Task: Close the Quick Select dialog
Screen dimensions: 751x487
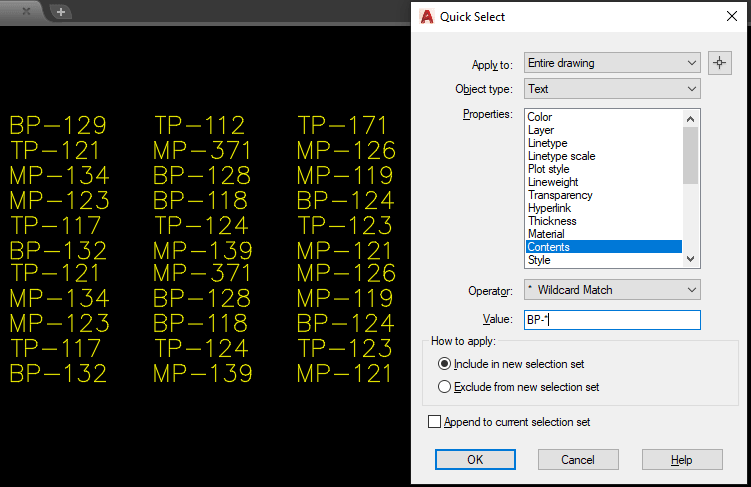Action: pos(731,16)
